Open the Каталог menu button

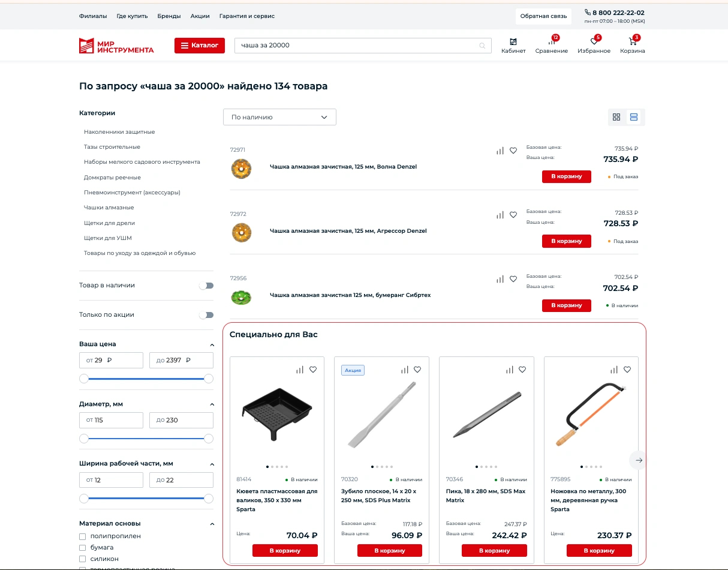(x=200, y=46)
